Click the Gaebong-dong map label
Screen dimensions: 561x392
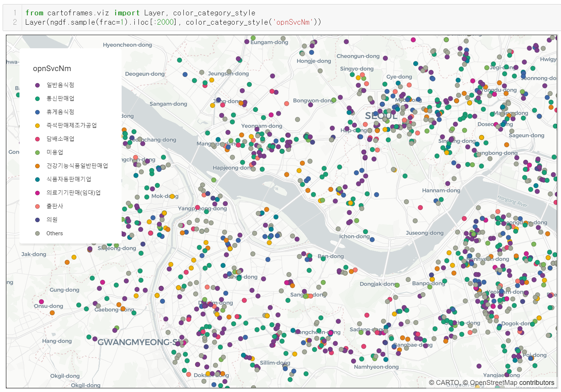click(115, 310)
